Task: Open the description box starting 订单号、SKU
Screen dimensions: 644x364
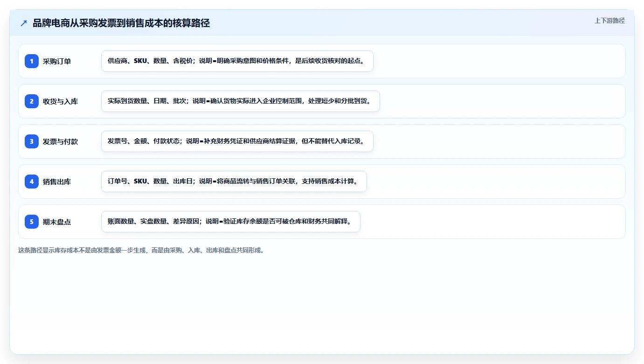Action: pyautogui.click(x=234, y=182)
